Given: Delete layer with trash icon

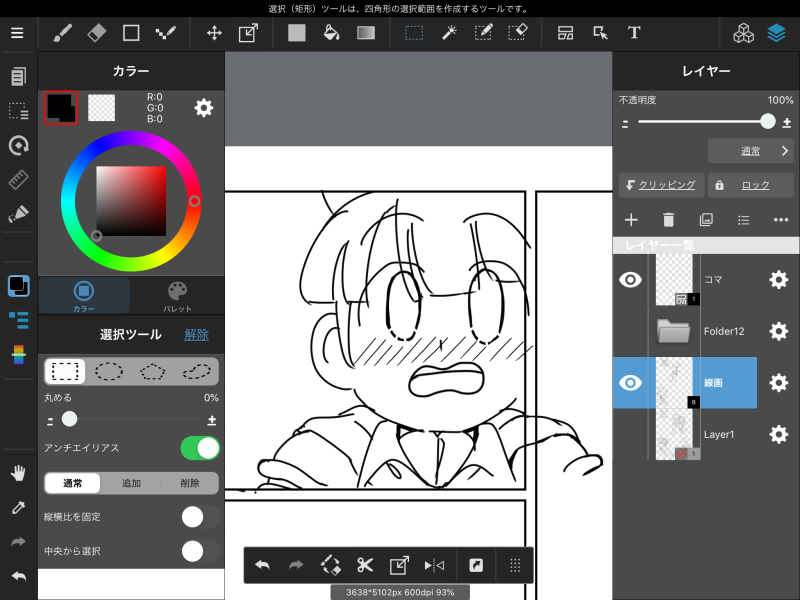Looking at the screenshot, I should 668,220.
